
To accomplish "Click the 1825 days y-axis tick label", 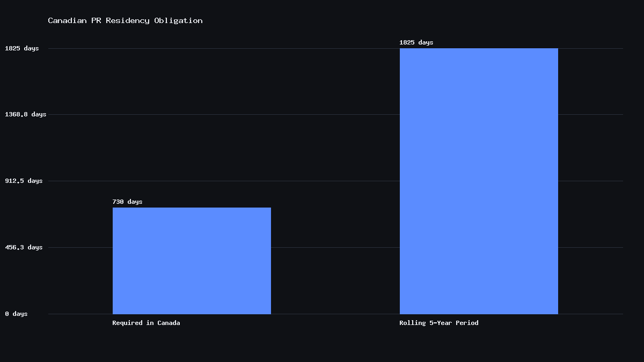I will [x=22, y=48].
